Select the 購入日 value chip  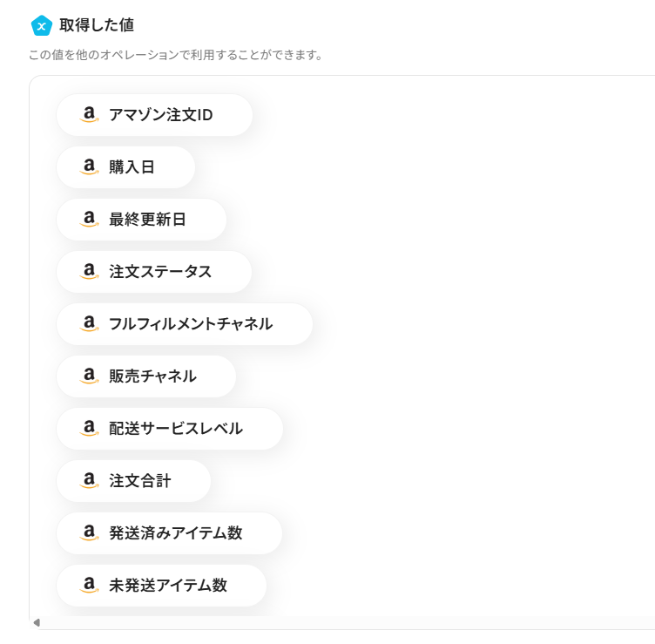click(x=132, y=167)
